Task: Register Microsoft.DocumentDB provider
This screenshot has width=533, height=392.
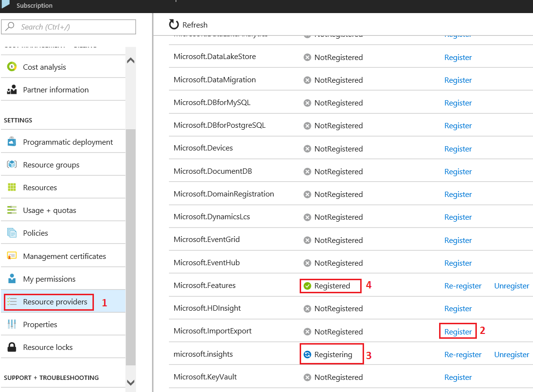Action: pos(458,171)
